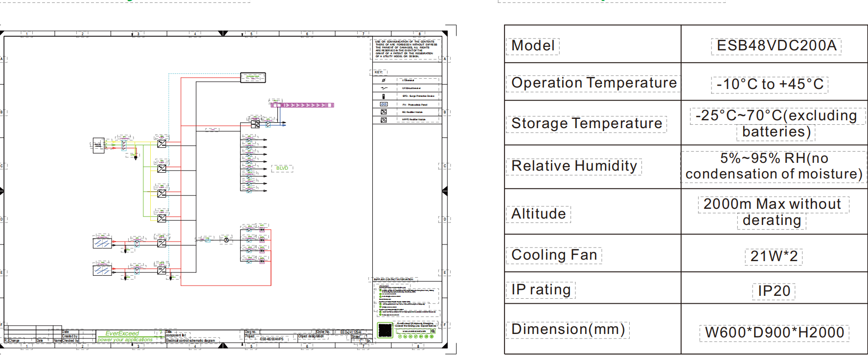The height and width of the screenshot is (355, 868).
Task: Click the circuit breaker symbol in the key
Action: (384, 89)
